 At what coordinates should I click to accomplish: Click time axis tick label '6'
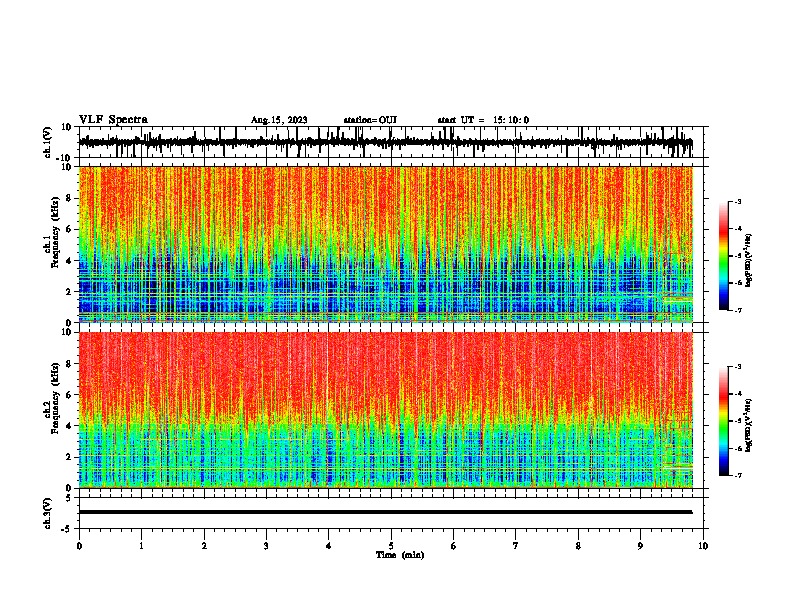[454, 546]
